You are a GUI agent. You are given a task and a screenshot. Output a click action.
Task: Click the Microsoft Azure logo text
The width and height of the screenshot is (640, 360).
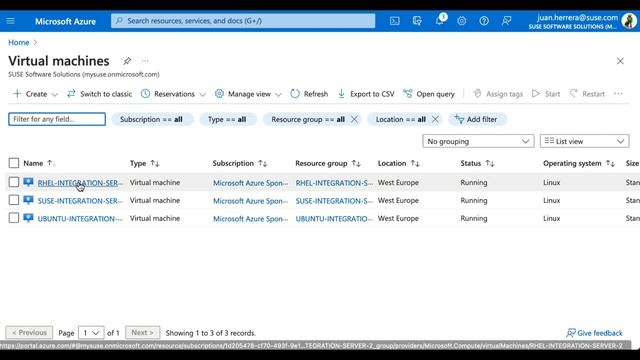click(65, 21)
